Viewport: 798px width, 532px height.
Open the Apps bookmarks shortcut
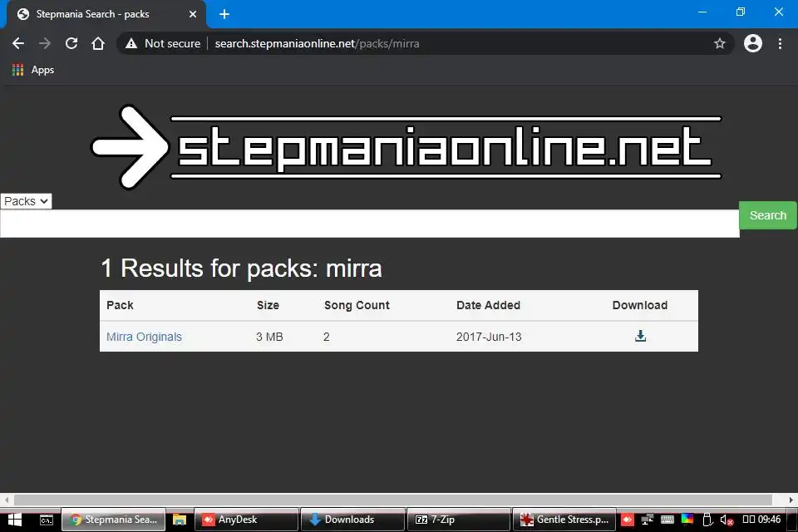(33, 70)
